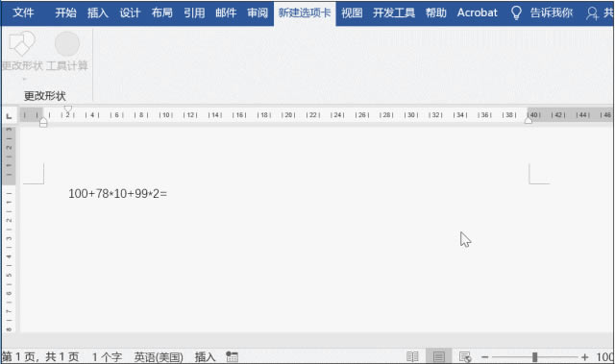
Task: Click the formula text 100+78*10+99*2=
Action: tap(117, 194)
